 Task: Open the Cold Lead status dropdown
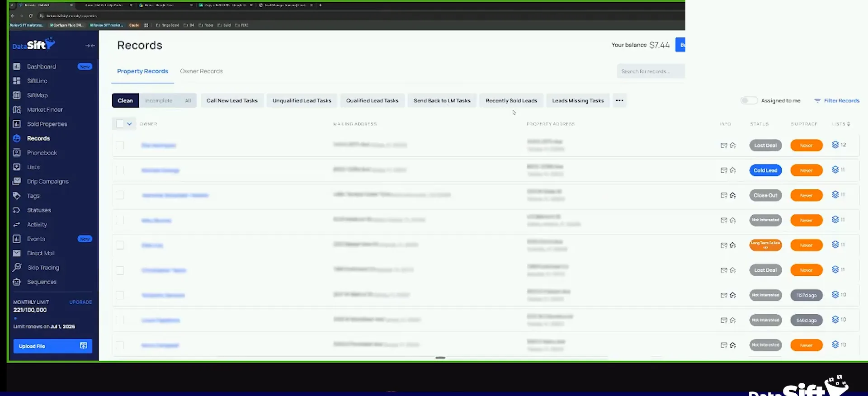click(765, 170)
